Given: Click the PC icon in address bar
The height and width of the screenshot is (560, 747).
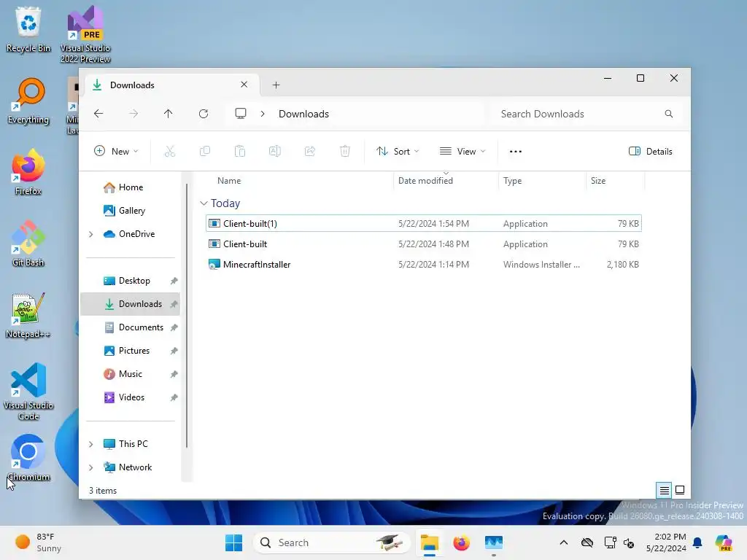Looking at the screenshot, I should click(241, 114).
